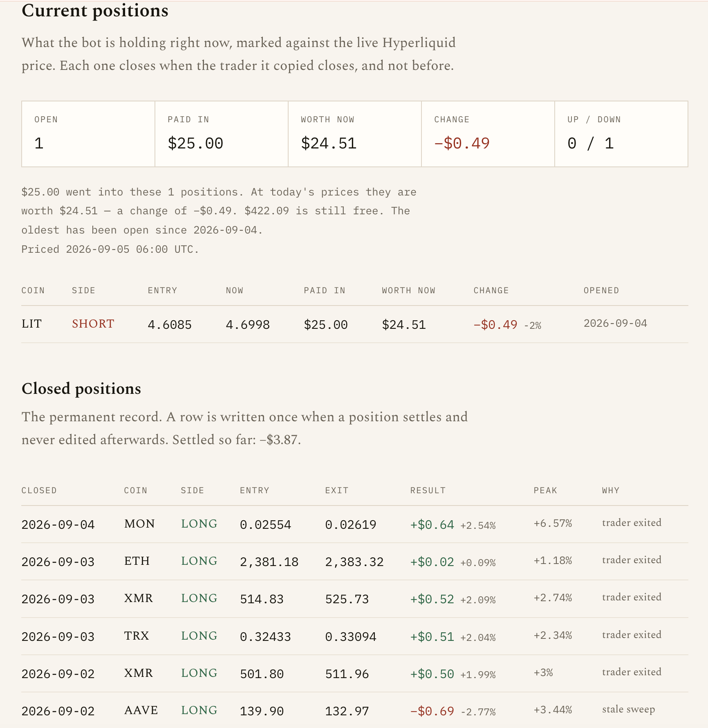Select the MON closed position row
708x728 pixels.
pyautogui.click(x=355, y=524)
